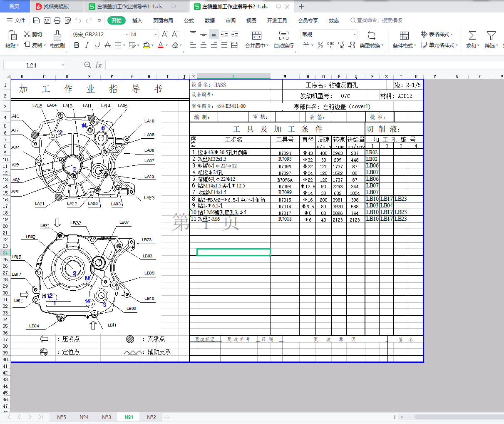This screenshot has width=504, height=424.
Task: Click the Filter (筛选) funnel icon
Action: pos(491,35)
